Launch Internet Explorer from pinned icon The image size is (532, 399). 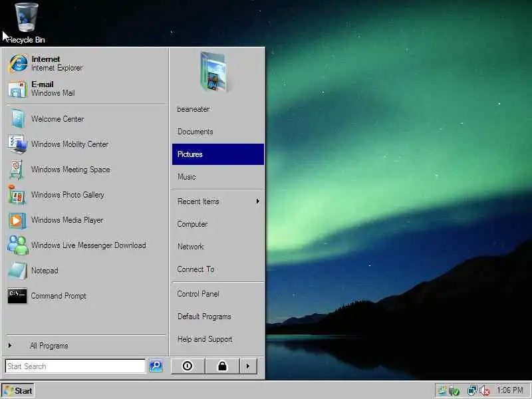click(x=18, y=63)
